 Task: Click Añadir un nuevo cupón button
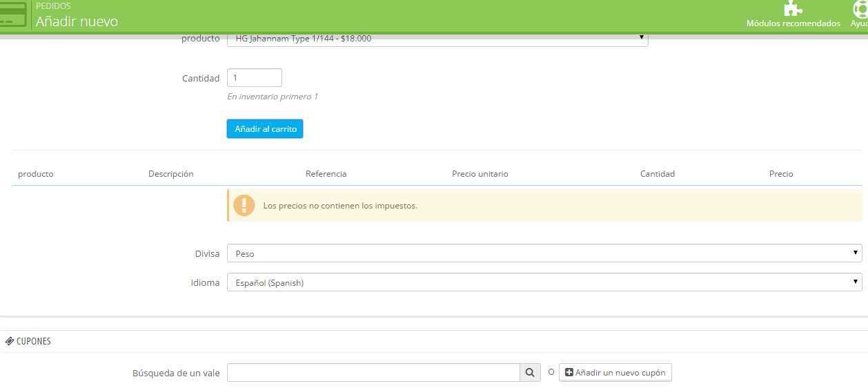[615, 373]
